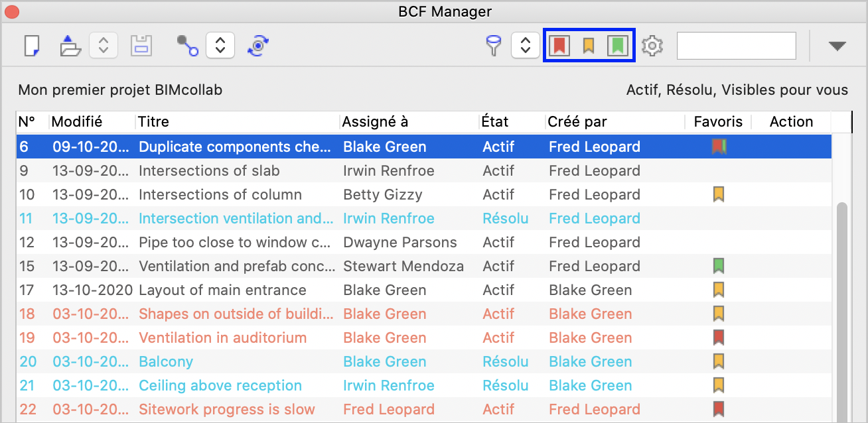Click yellow bookmark for Intersections of column
868x423 pixels.
[718, 194]
